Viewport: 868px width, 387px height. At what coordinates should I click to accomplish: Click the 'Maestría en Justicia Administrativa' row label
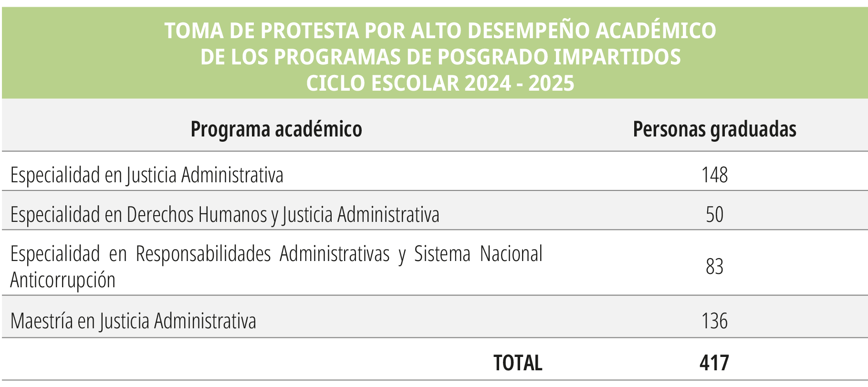[133, 321]
